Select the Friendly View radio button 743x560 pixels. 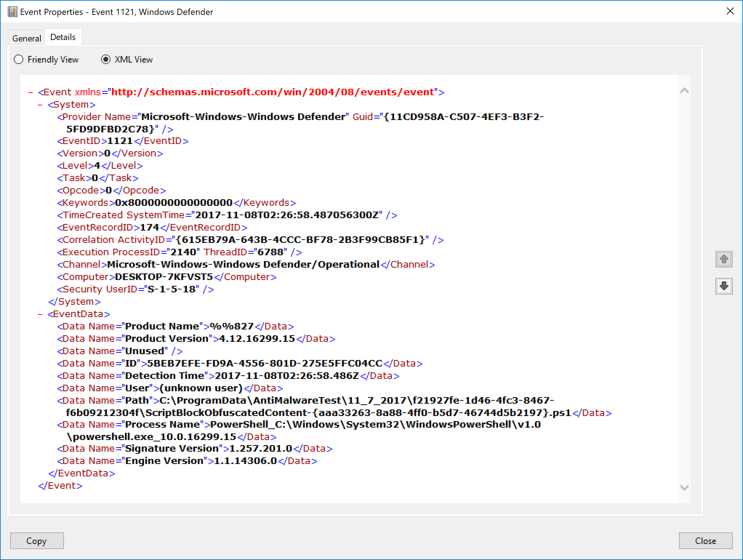click(x=19, y=59)
